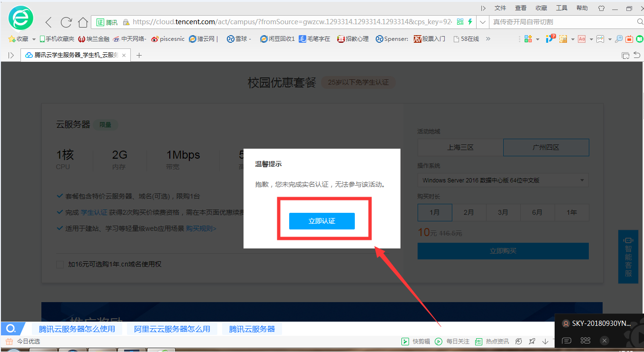The width and height of the screenshot is (644, 352).
Task: Open the 智能客服 side widget
Action: [x=628, y=257]
